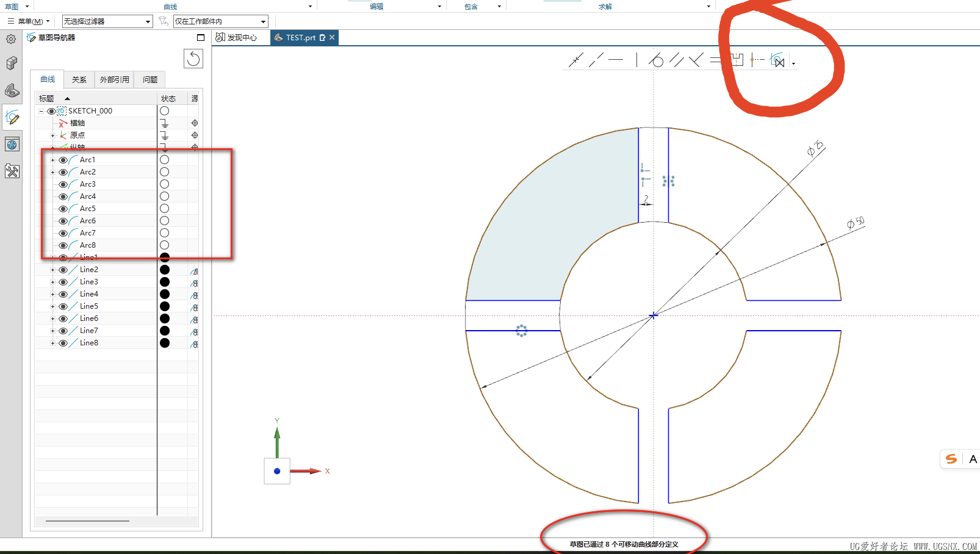Select the Horizontal constraint icon

[x=616, y=60]
